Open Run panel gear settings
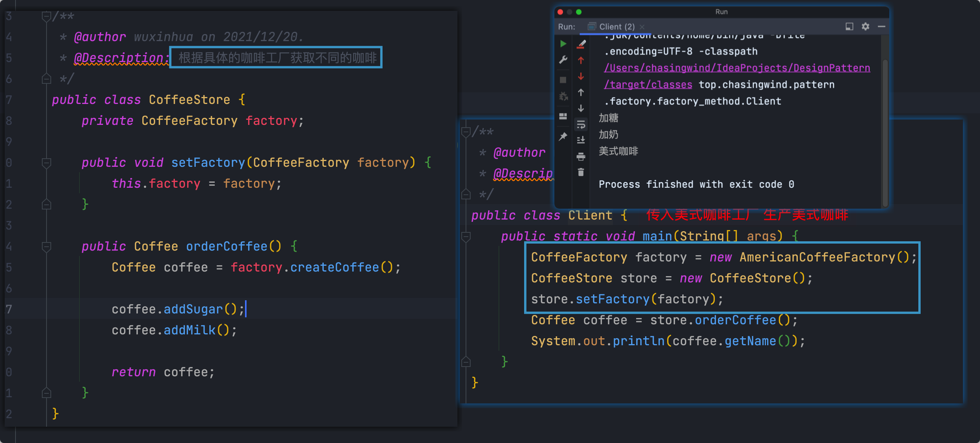 click(x=865, y=26)
